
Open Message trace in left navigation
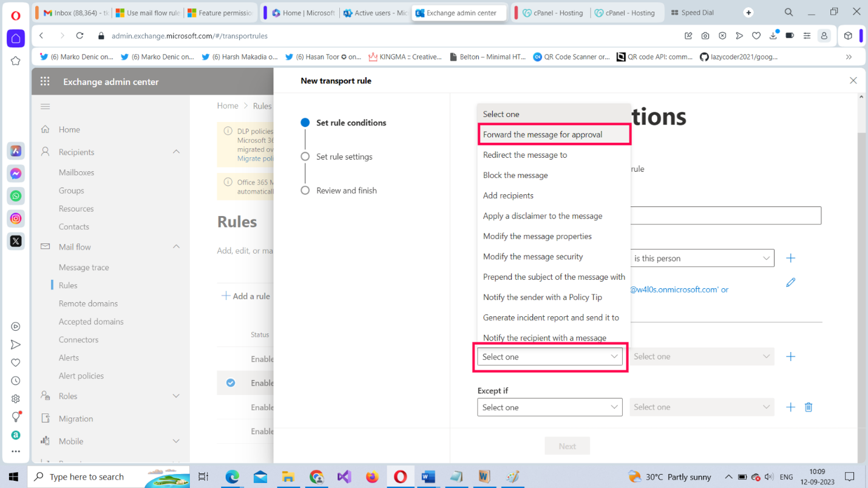tap(84, 267)
